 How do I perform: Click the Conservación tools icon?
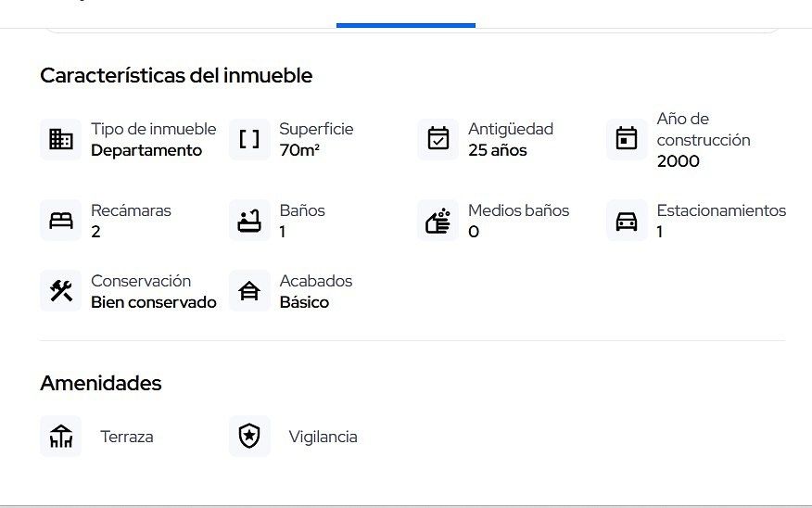[x=61, y=291]
